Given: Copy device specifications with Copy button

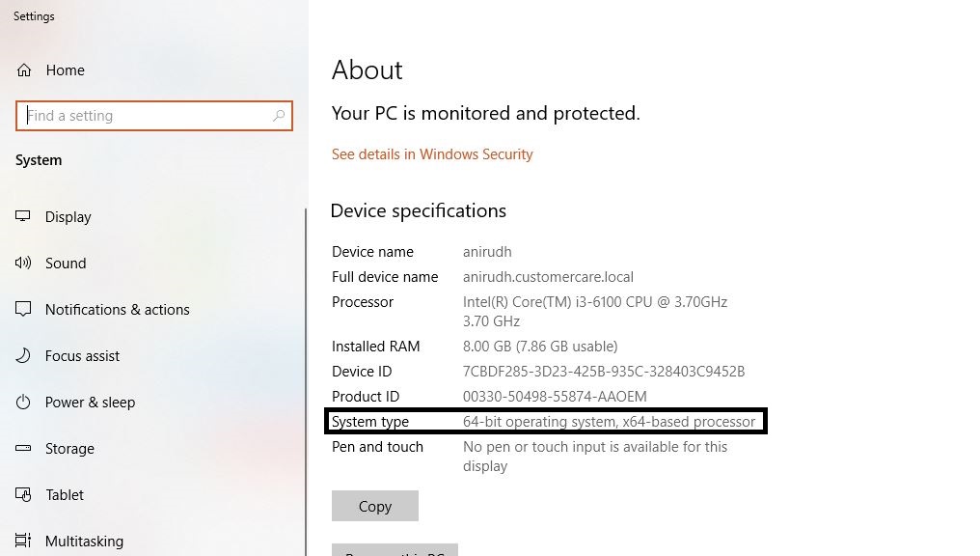Looking at the screenshot, I should [x=375, y=506].
